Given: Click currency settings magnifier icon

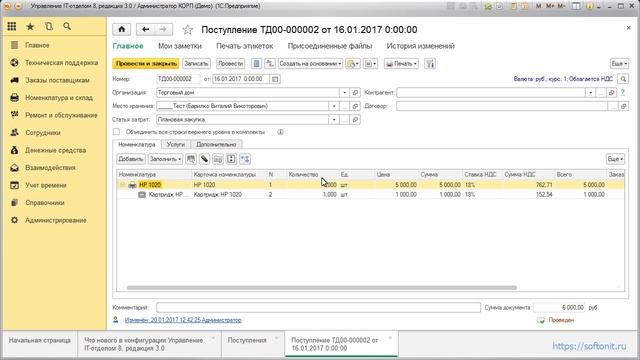Looking at the screenshot, I should pyautogui.click(x=623, y=79).
